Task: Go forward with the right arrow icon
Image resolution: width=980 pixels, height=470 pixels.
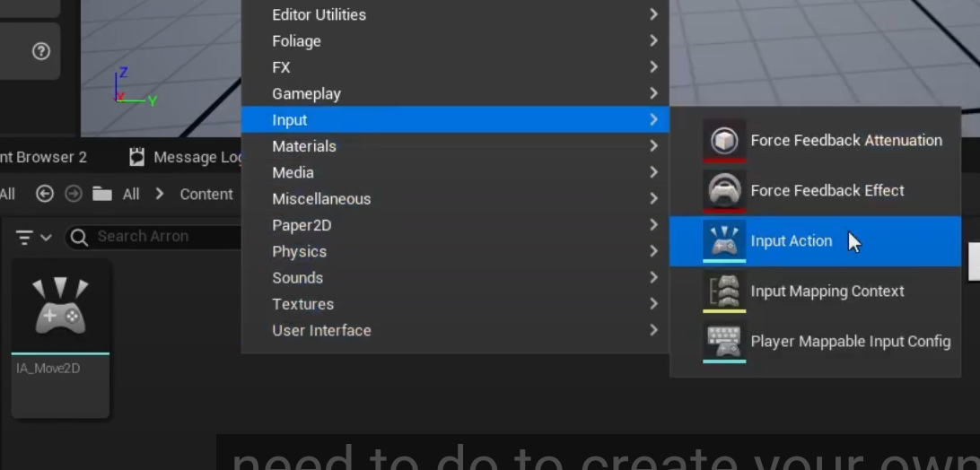Action: [x=74, y=195]
